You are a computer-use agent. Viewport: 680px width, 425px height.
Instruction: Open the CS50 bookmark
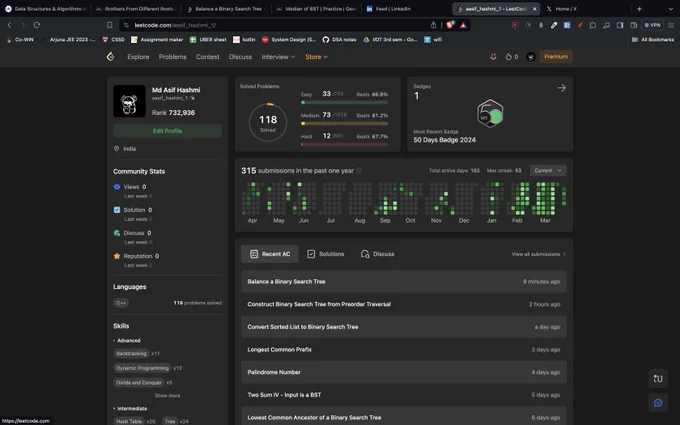pos(113,39)
